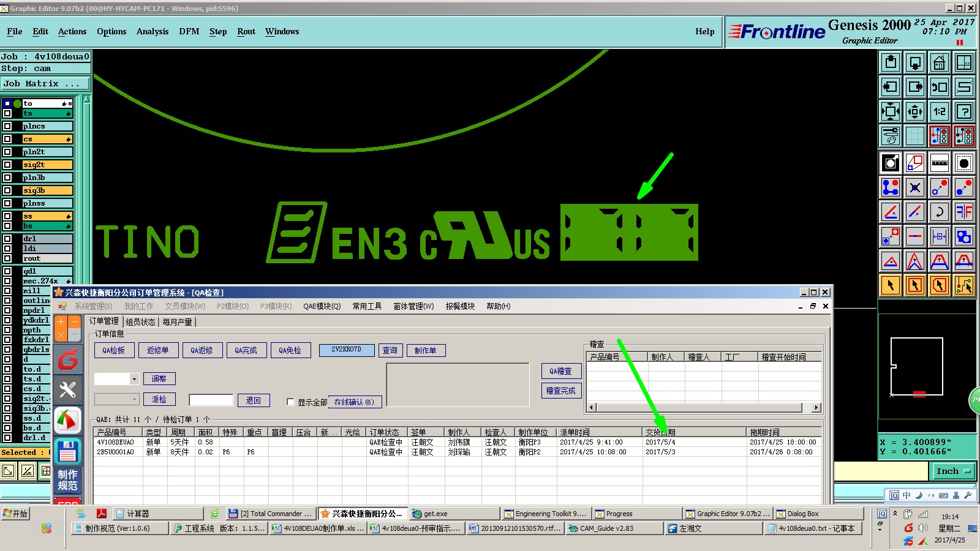980x551 pixels.
Task: Click the area zoom rectangle icon
Action: click(915, 163)
